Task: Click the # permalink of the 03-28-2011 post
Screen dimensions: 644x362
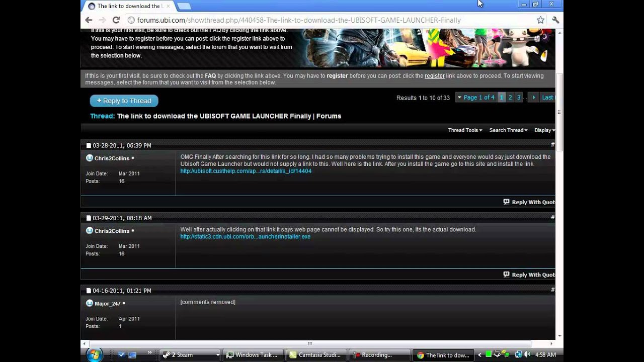Action: pos(553,145)
